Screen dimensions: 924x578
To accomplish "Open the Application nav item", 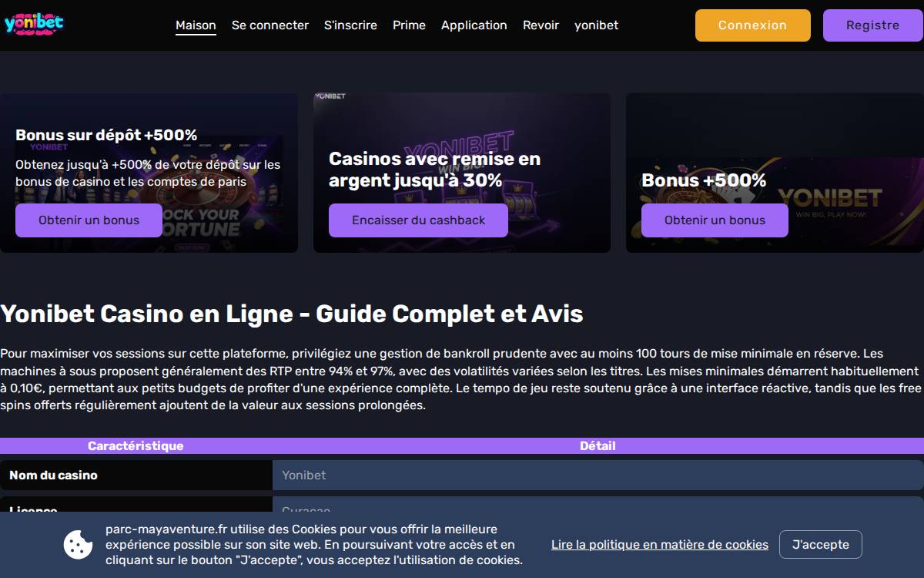I will click(474, 25).
